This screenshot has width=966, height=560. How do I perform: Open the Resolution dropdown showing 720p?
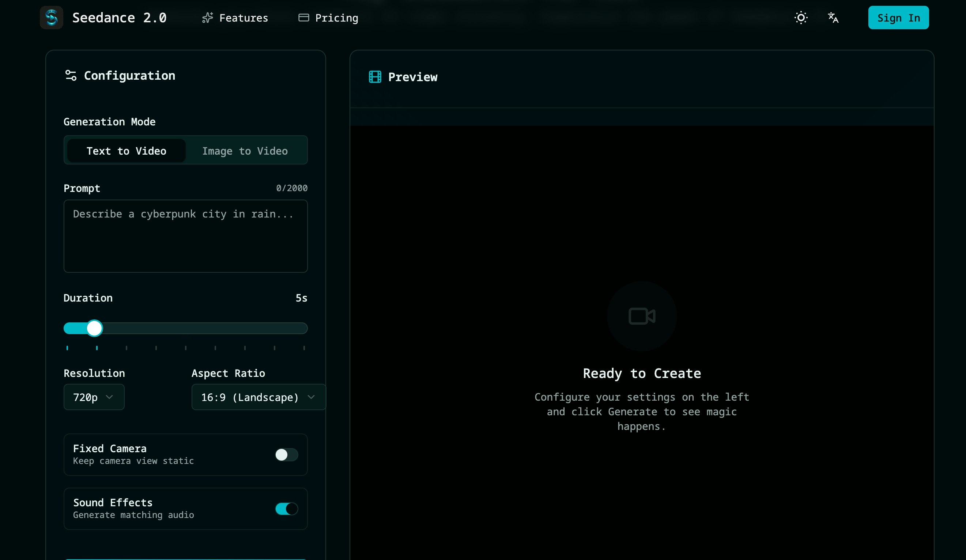[94, 397]
